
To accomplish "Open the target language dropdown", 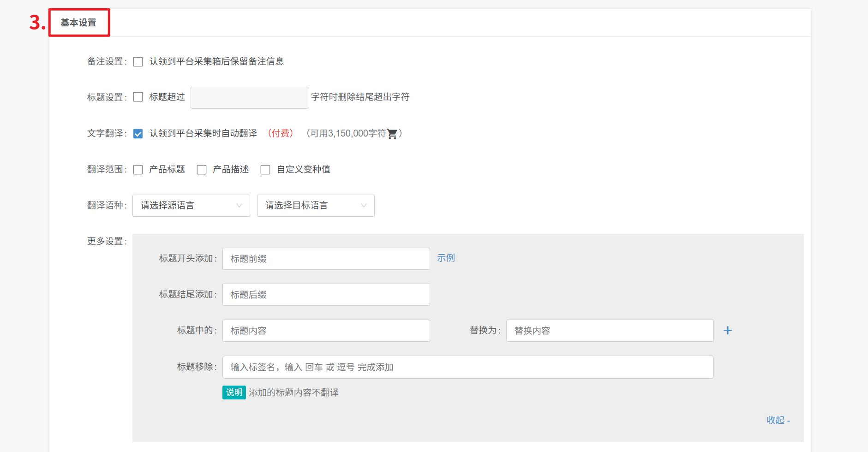I will (316, 206).
